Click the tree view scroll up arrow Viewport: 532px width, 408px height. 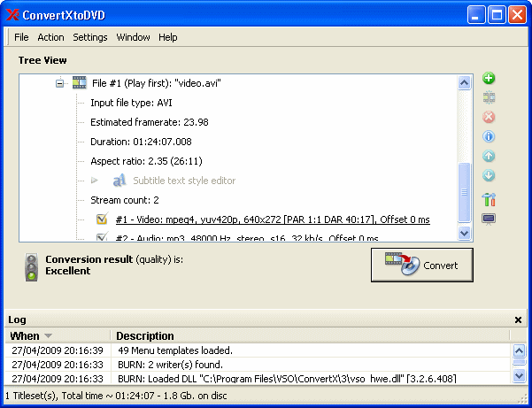point(464,83)
